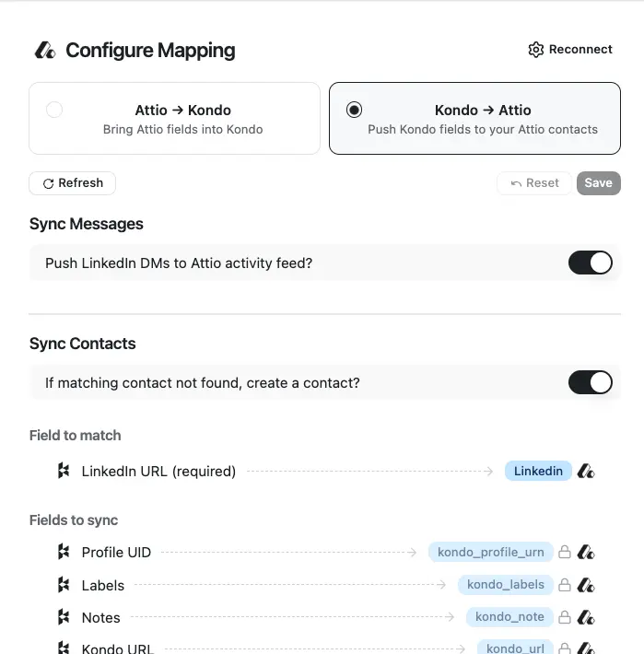Click the Attio icon in Profile UID row
Screen dimensions: 644x654
point(586,553)
